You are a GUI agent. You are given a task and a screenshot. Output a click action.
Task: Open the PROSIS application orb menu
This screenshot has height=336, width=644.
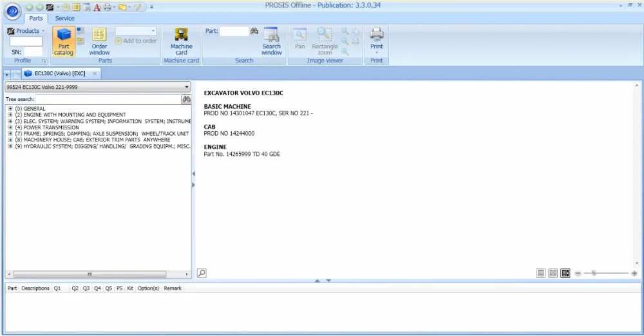[12, 11]
